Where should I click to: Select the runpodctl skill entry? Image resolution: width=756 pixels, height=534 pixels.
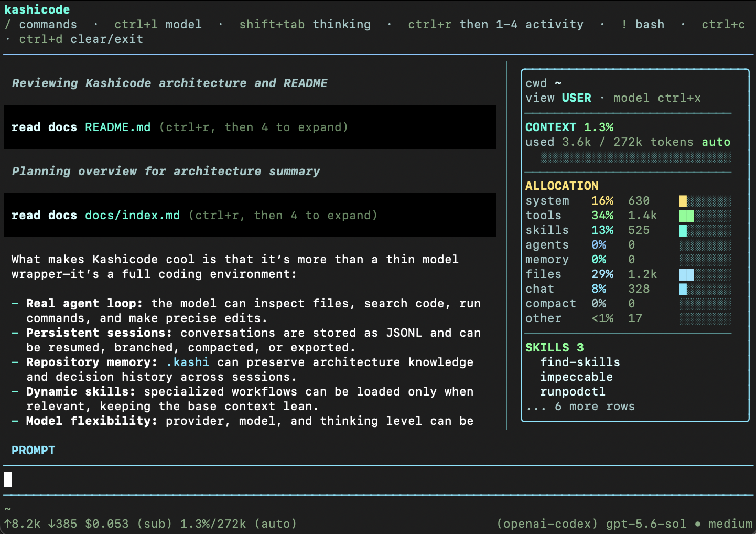point(573,391)
